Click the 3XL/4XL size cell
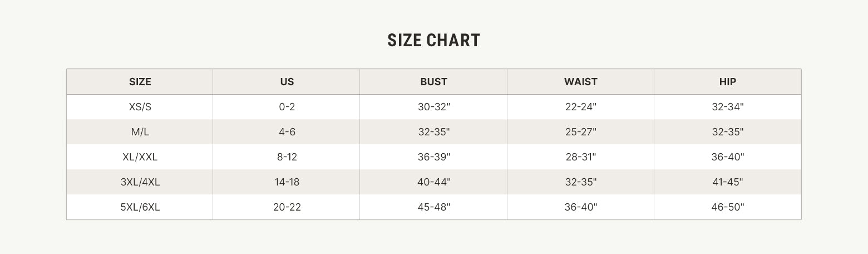Viewport: 868px width, 254px height. [140, 182]
